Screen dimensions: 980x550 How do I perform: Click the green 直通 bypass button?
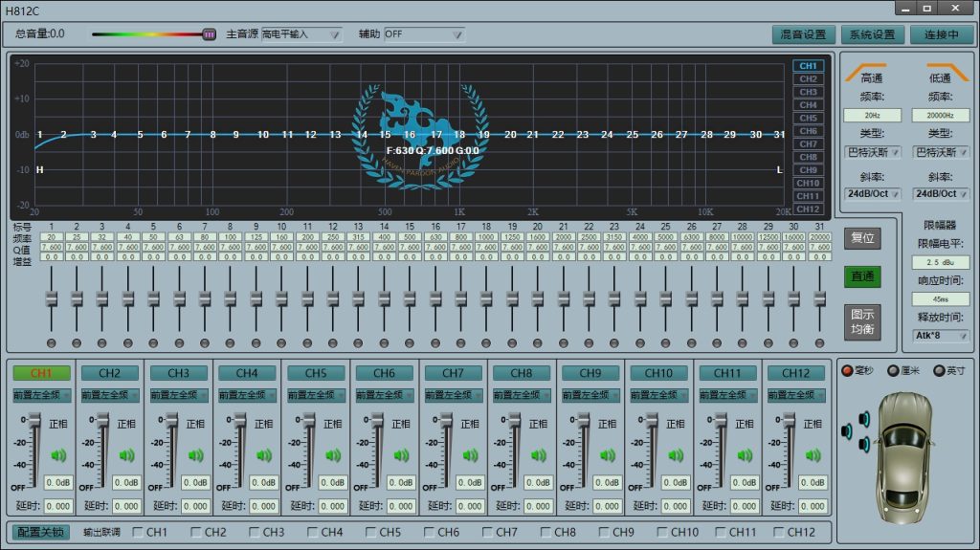coord(862,276)
